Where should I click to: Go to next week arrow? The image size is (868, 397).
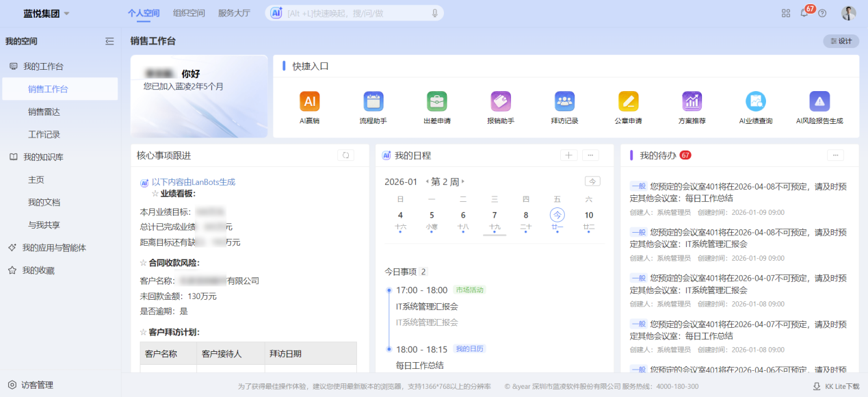463,181
